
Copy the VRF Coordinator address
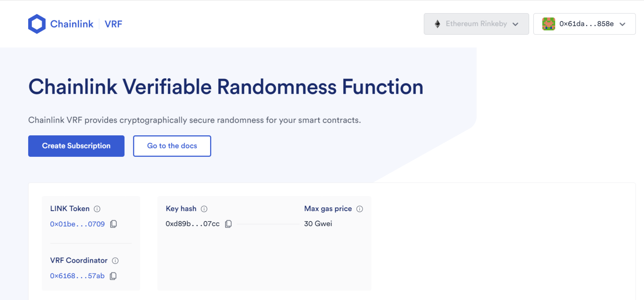(113, 276)
